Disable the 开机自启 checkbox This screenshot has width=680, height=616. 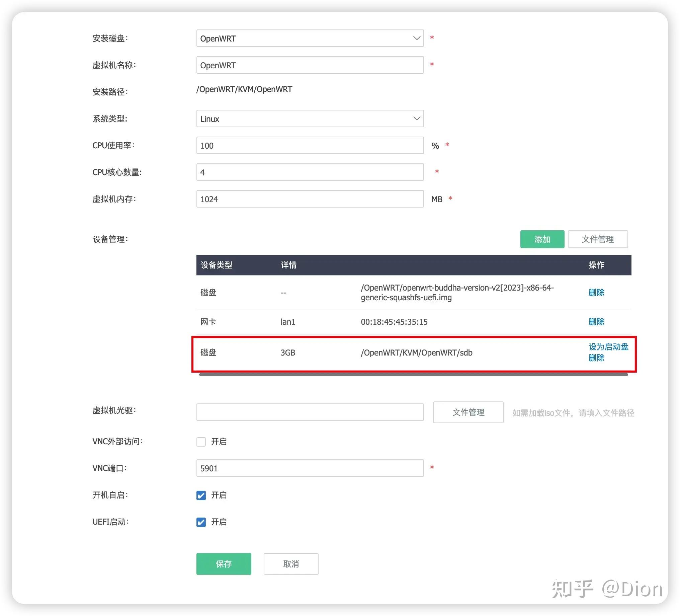[201, 495]
